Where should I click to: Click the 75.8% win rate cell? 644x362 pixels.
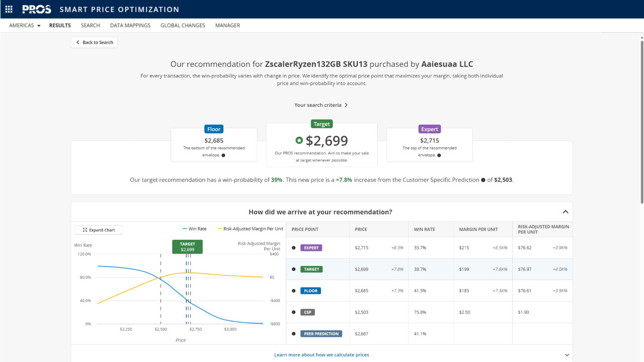point(420,312)
